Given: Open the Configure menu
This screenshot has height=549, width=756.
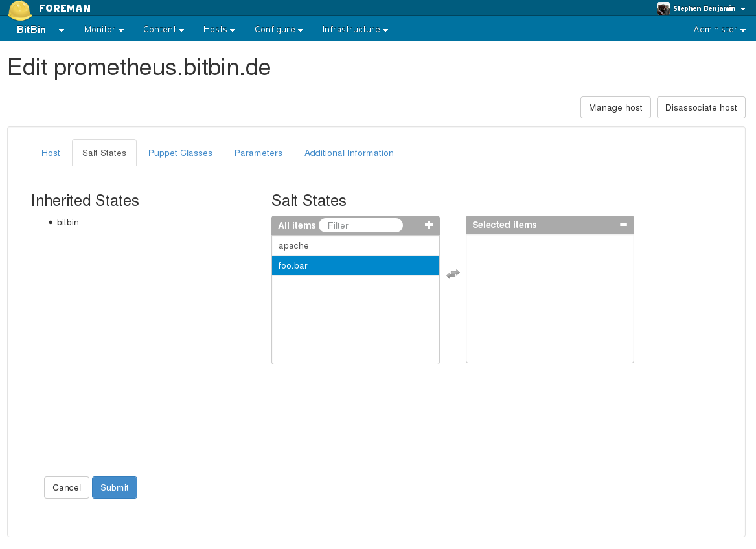Looking at the screenshot, I should click(279, 29).
